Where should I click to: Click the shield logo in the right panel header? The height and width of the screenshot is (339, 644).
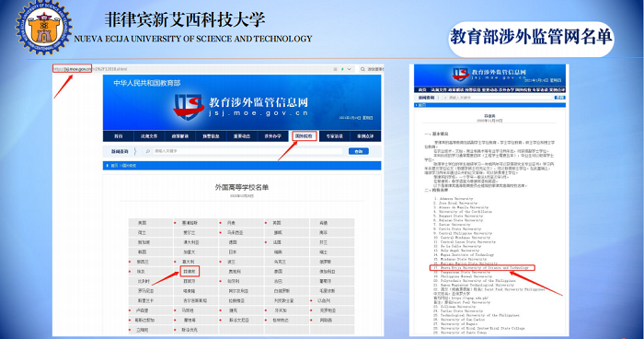pos(460,75)
